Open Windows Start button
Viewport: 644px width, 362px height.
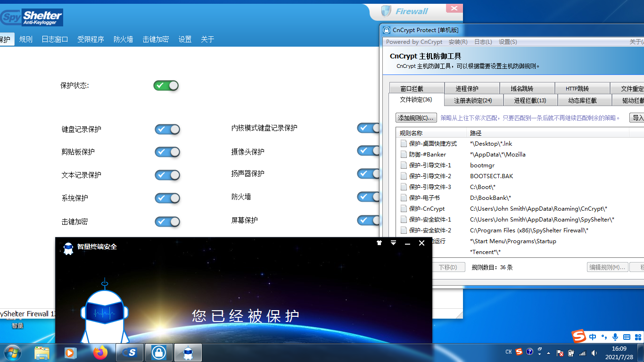pos(13,353)
